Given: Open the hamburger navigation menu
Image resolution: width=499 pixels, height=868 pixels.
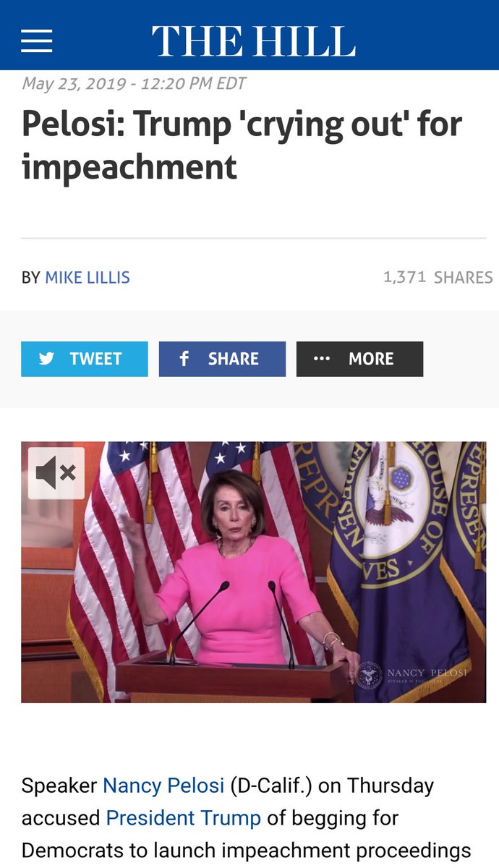Looking at the screenshot, I should pos(36,41).
